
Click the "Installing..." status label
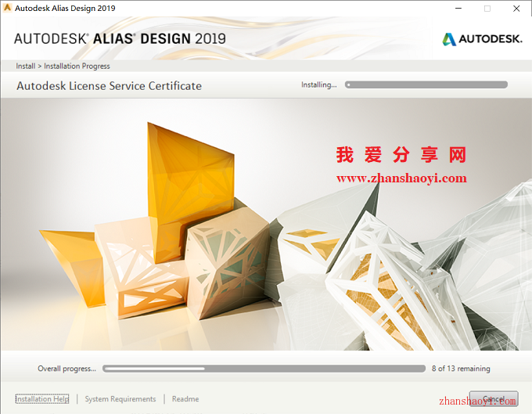click(319, 85)
